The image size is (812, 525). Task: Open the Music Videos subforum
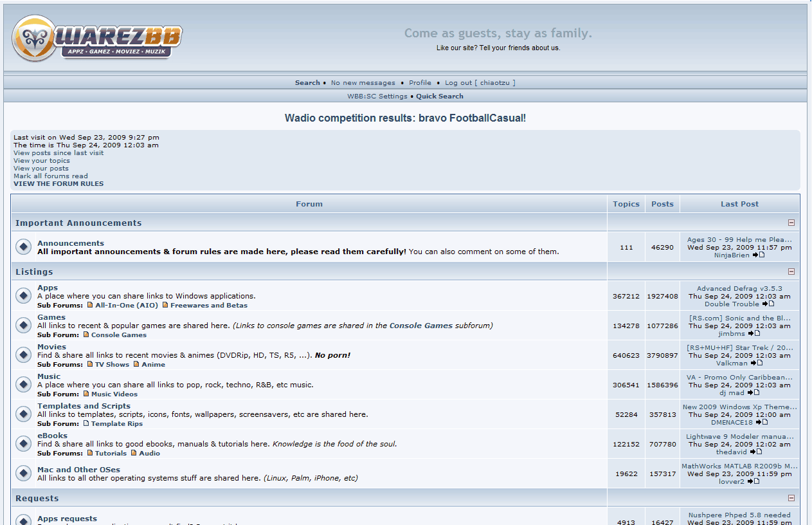coord(114,394)
